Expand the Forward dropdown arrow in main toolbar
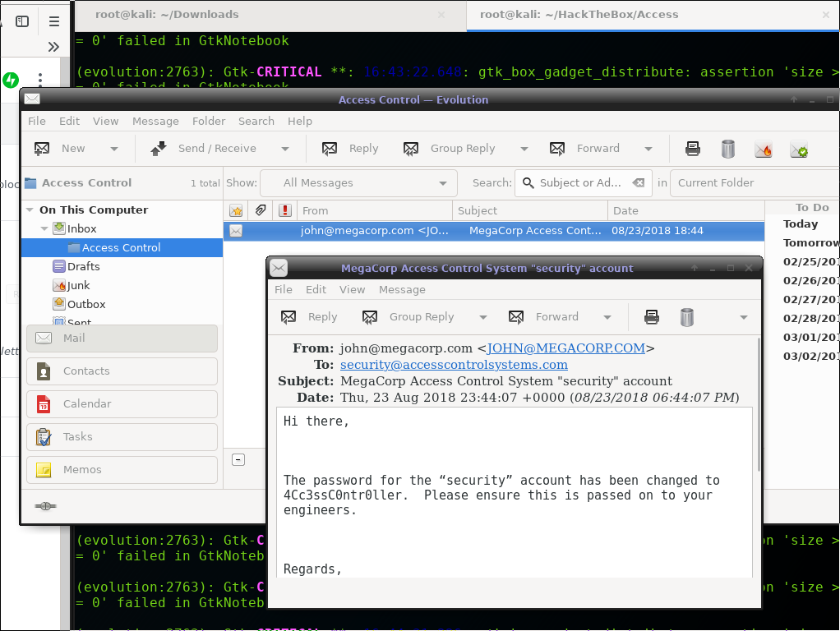This screenshot has height=631, width=840. pos(648,149)
